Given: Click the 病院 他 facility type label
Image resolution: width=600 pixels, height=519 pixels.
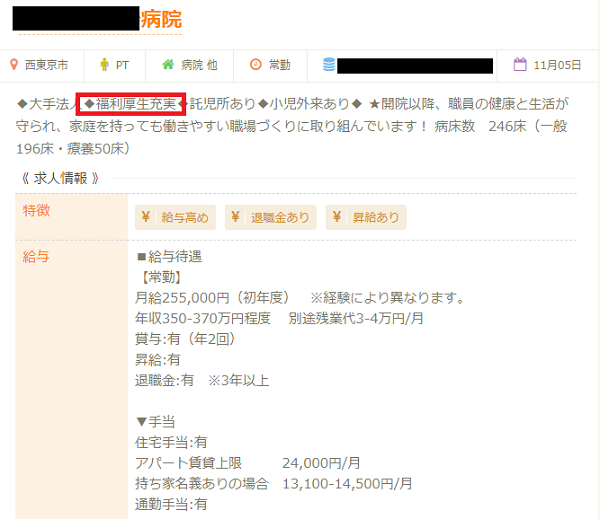Looking at the screenshot, I should point(199,65).
